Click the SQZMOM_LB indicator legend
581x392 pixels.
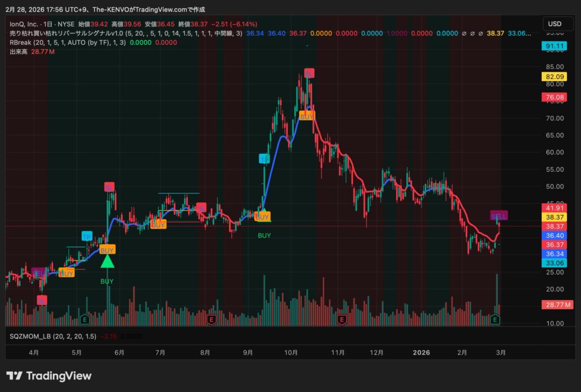coord(53,336)
